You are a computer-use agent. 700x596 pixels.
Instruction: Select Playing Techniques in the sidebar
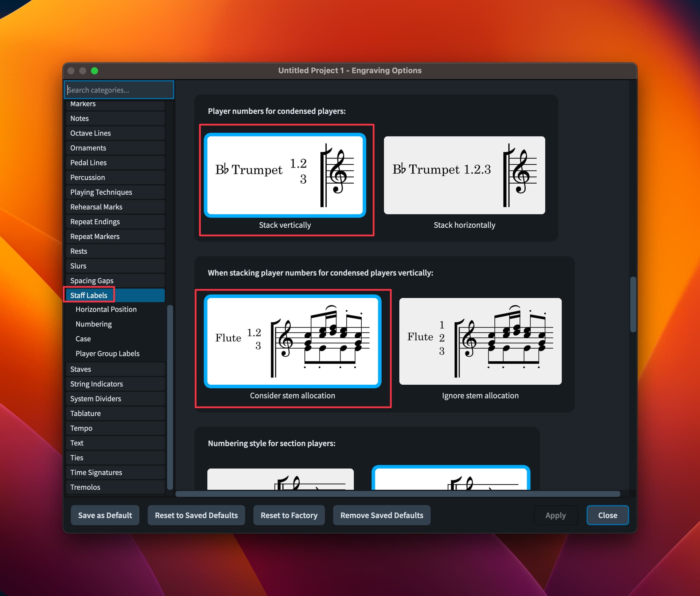(115, 192)
